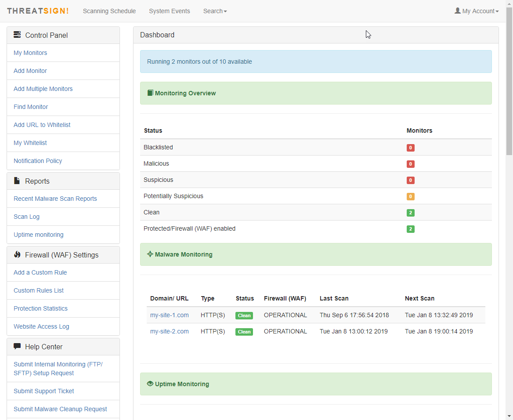The height and width of the screenshot is (420, 513).
Task: Open Recent Malware Scan Reports
Action: [55, 199]
